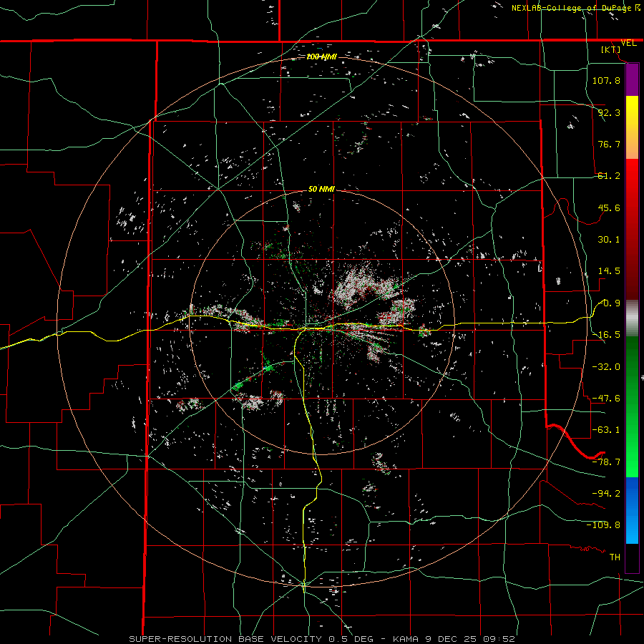Click the Super-Resolution Base Velocity caption

point(322,639)
